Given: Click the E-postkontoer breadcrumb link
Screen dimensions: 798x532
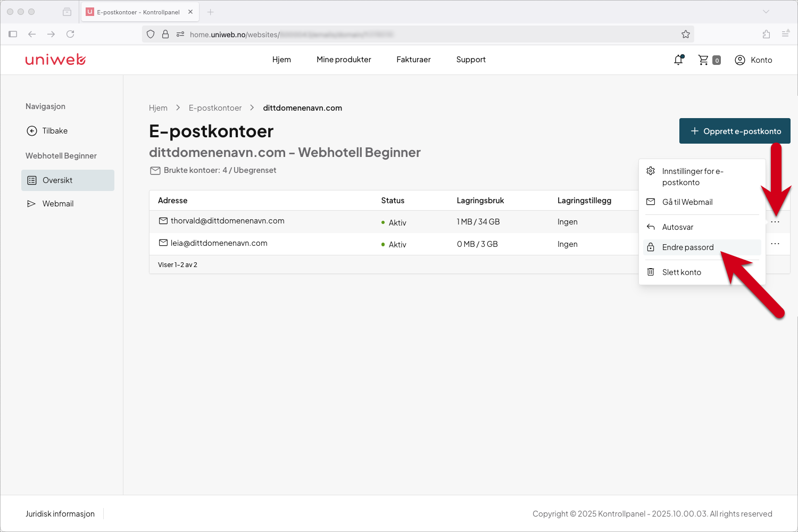Looking at the screenshot, I should click(x=215, y=108).
